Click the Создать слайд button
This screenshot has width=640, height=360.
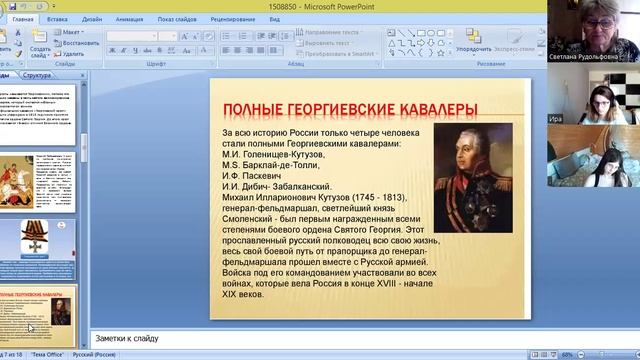tap(40, 44)
